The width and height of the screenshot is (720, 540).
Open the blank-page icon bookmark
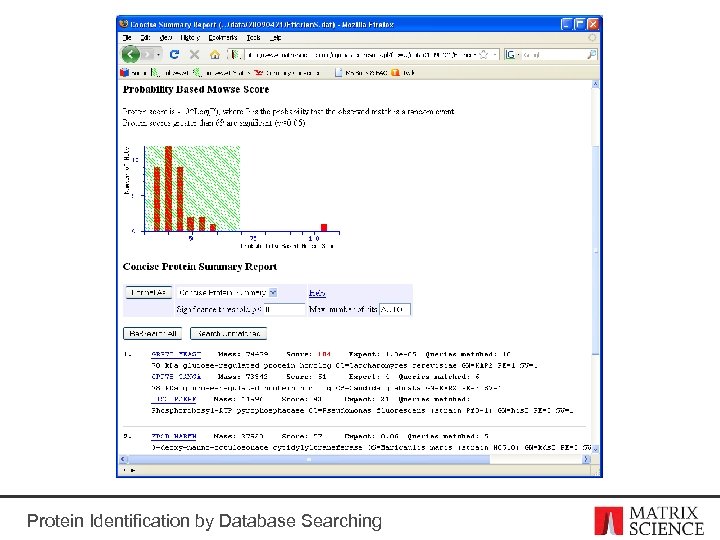tap(361, 73)
